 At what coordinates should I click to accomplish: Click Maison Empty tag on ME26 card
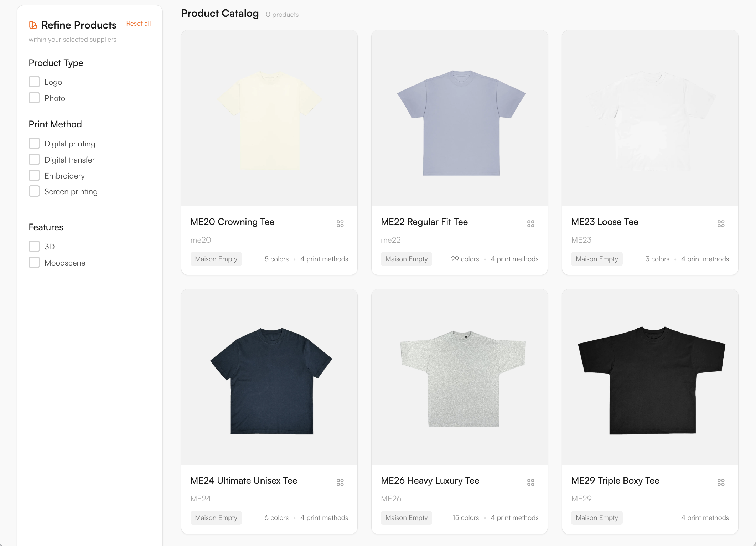407,518
